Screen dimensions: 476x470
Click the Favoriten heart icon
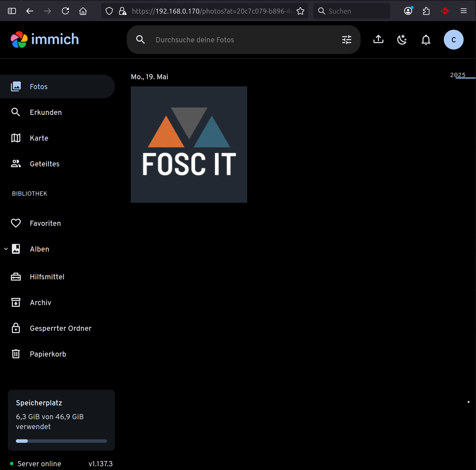point(16,223)
